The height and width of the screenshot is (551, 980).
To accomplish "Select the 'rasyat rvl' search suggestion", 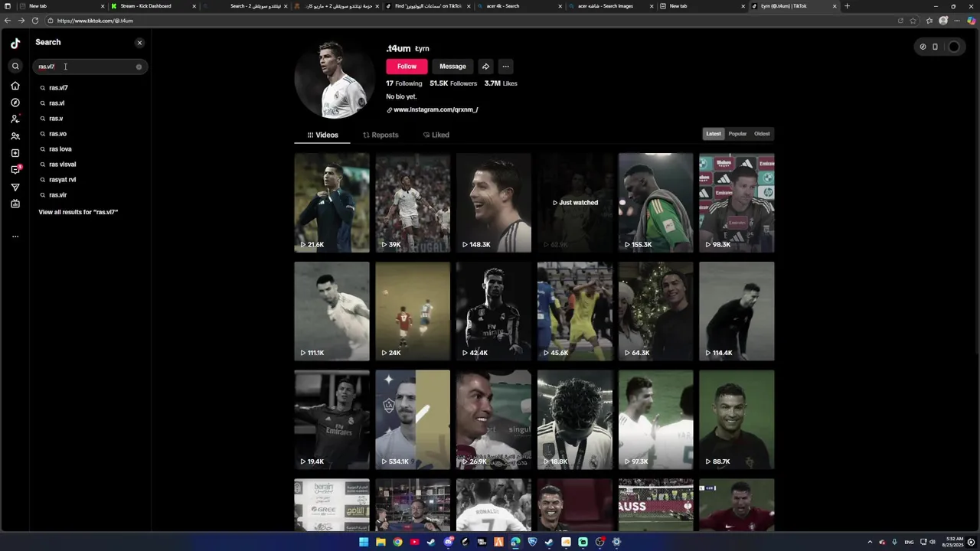I will coord(62,180).
